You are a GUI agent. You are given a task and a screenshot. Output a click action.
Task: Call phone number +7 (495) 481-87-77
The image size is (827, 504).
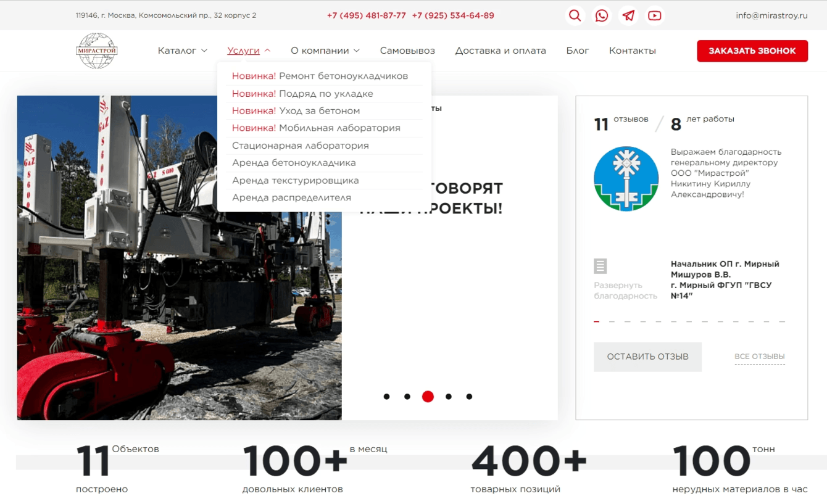pos(367,15)
